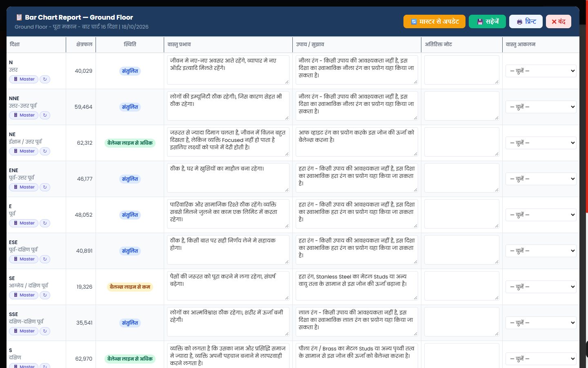Click the refresh icon in the NE row
Image resolution: width=588 pixels, height=368 pixels.
(45, 151)
